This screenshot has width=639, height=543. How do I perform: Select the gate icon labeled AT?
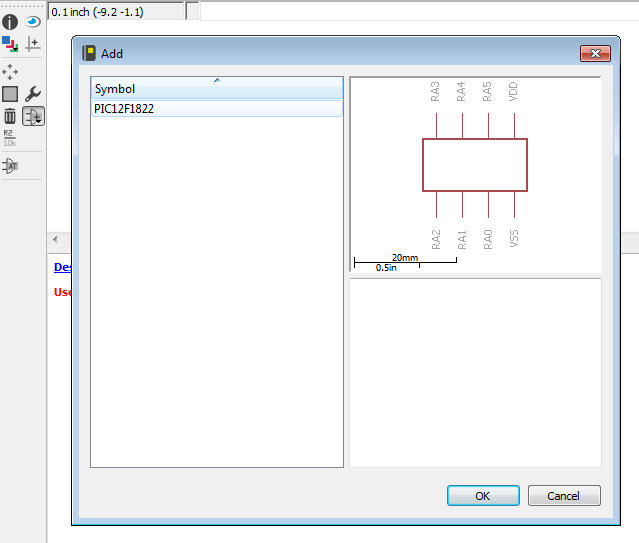10,166
